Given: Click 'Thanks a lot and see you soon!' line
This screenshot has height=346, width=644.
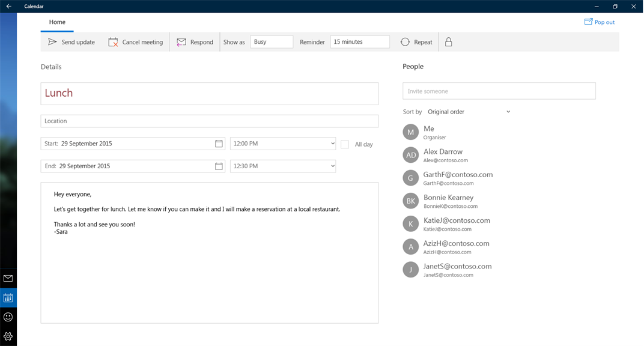Looking at the screenshot, I should 94,225.
